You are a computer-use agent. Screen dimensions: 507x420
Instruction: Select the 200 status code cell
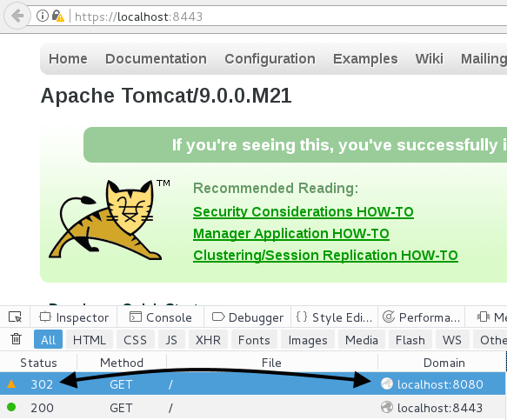coord(42,408)
